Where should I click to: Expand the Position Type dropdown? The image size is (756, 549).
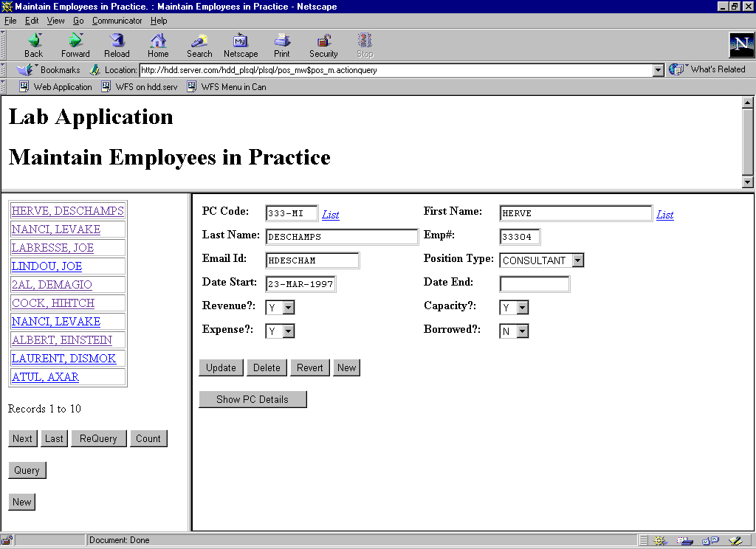click(577, 260)
